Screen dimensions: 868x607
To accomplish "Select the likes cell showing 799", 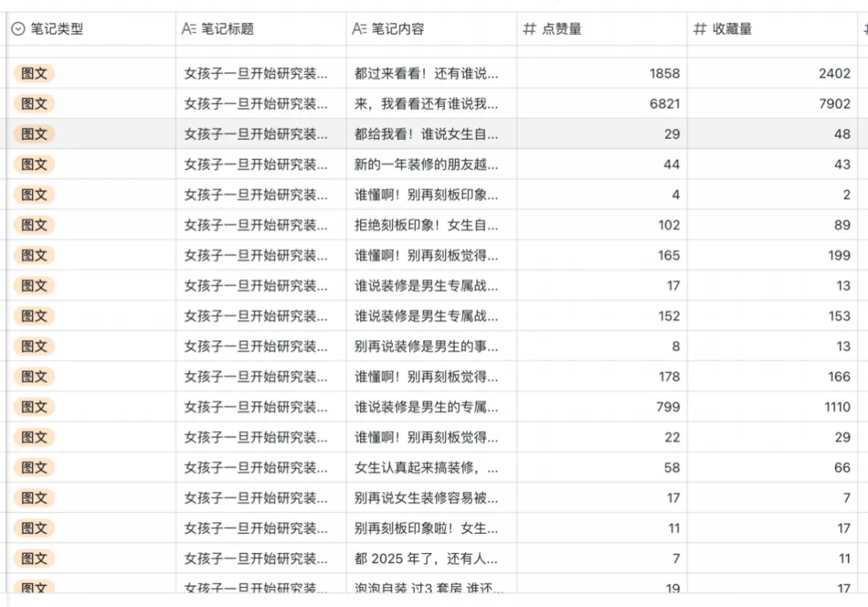I will [x=603, y=407].
